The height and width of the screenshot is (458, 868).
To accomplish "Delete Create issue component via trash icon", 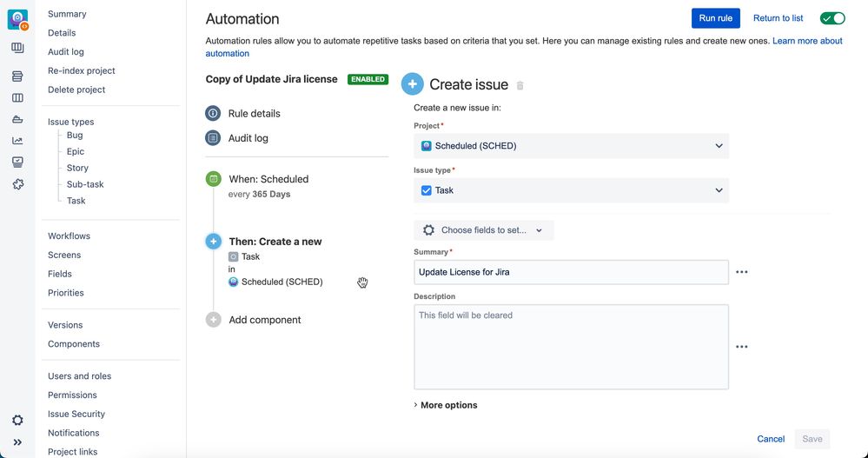I will (x=520, y=85).
